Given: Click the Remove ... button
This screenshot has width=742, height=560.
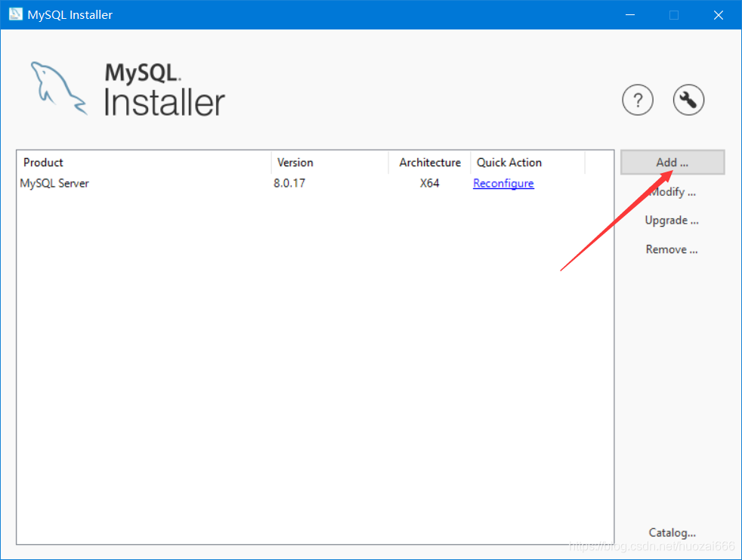Looking at the screenshot, I should point(672,249).
